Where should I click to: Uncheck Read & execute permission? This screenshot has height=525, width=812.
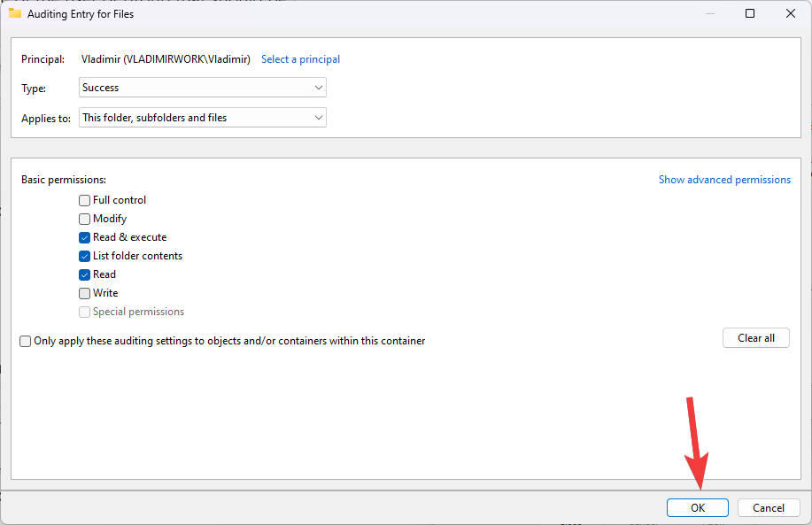pyautogui.click(x=85, y=237)
